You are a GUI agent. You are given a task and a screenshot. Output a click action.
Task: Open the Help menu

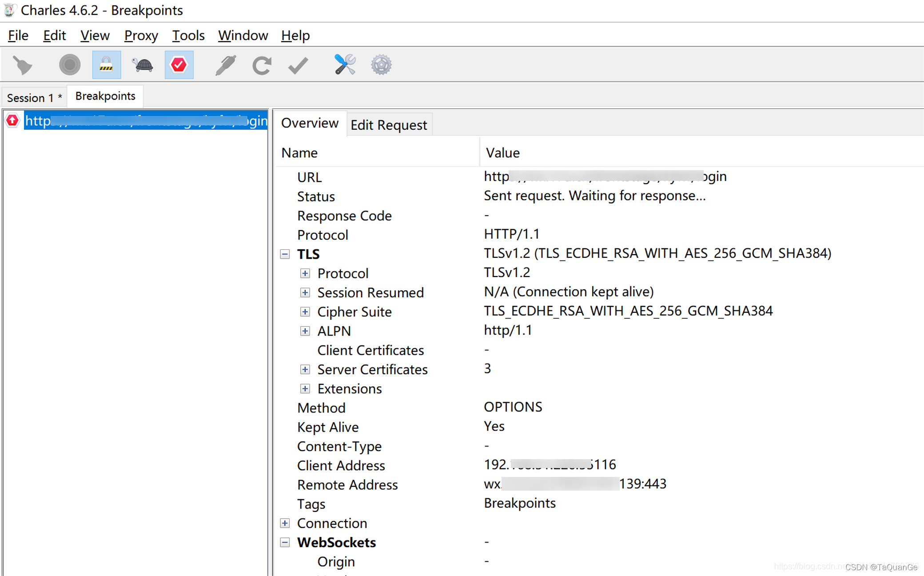[x=295, y=36]
